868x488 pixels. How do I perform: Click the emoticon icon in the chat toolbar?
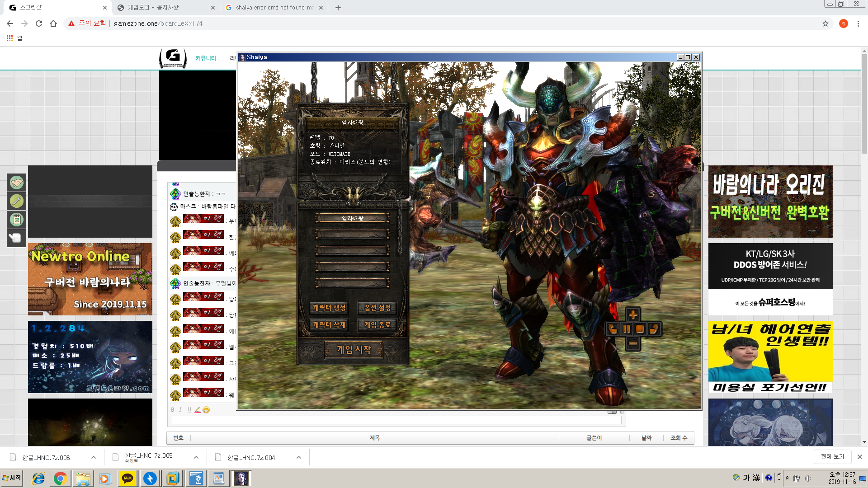[x=206, y=410]
